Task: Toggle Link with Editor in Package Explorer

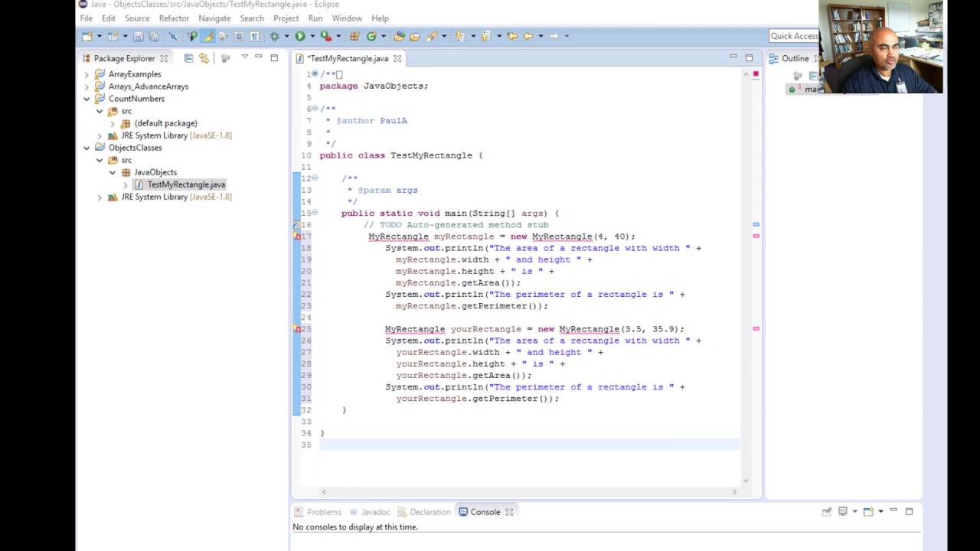Action: tap(204, 58)
